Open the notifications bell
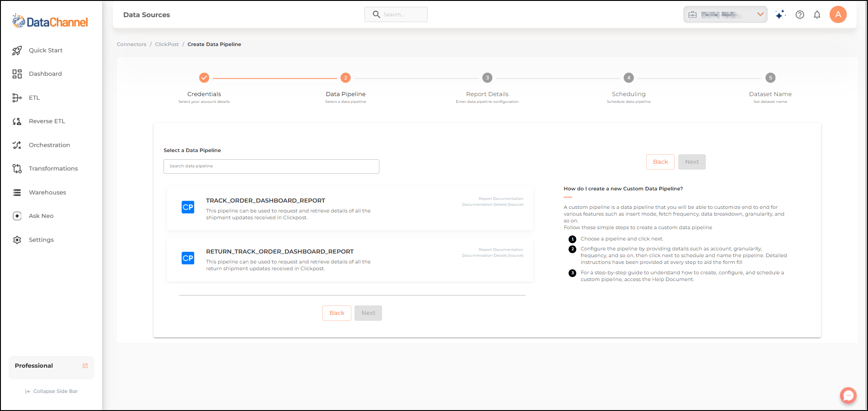 (x=817, y=14)
